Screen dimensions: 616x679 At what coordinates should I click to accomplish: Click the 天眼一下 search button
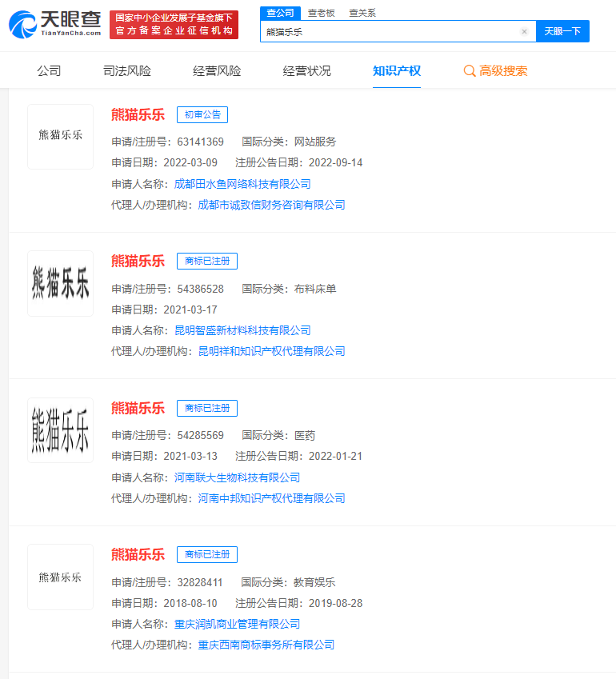[x=562, y=31]
